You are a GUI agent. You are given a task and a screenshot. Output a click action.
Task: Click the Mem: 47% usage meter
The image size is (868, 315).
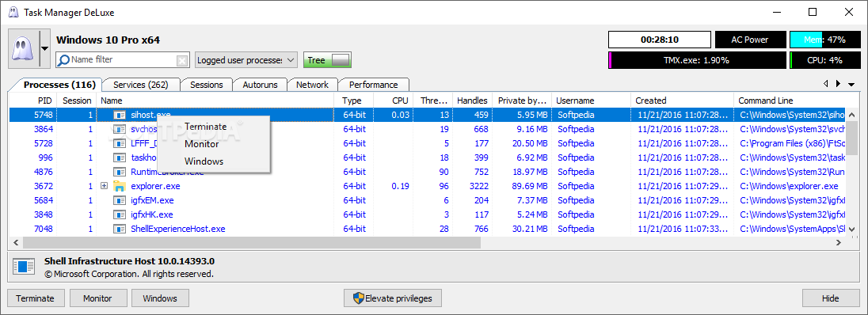click(824, 40)
